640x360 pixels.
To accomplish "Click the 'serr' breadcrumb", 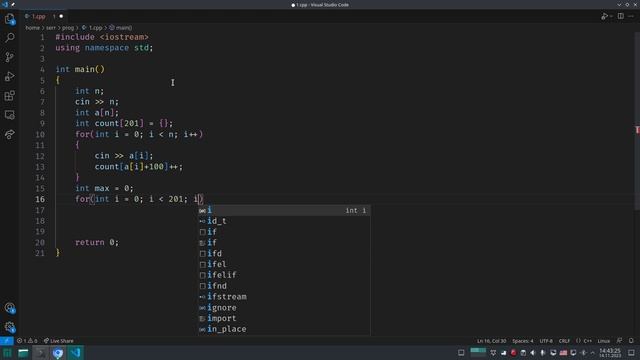I will point(51,28).
